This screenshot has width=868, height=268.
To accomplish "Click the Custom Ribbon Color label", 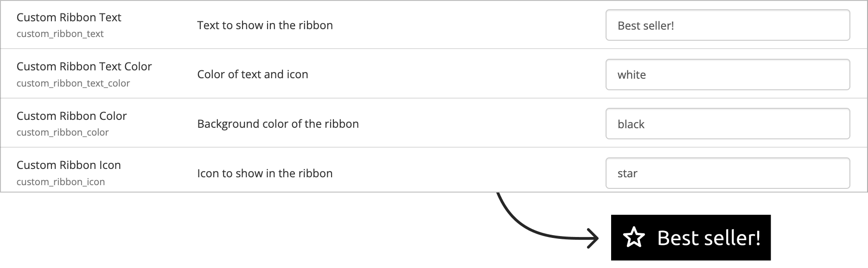I will (71, 116).
